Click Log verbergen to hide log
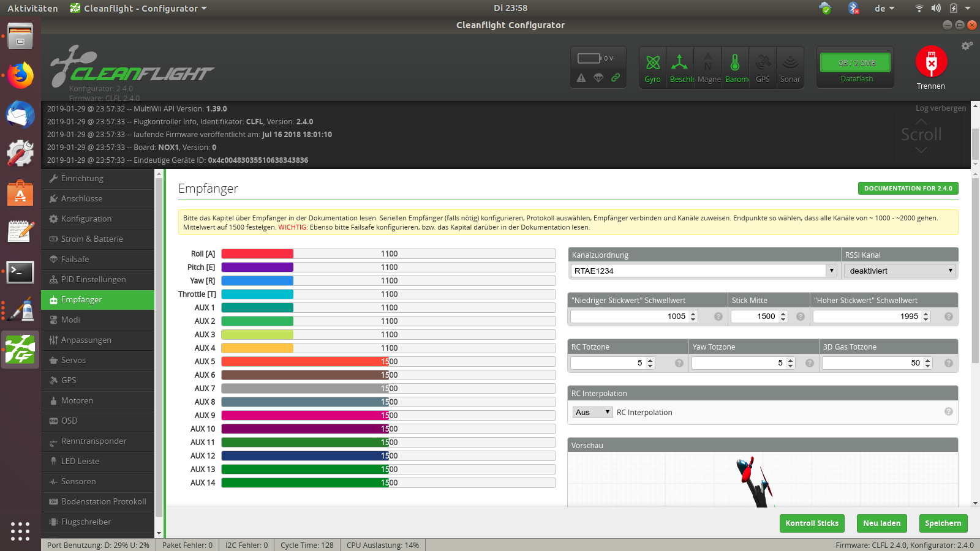 click(x=941, y=108)
